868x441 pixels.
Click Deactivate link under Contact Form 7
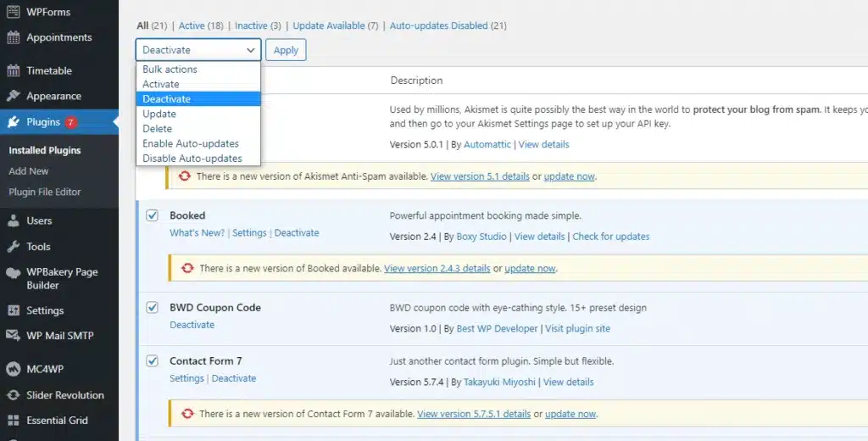234,378
